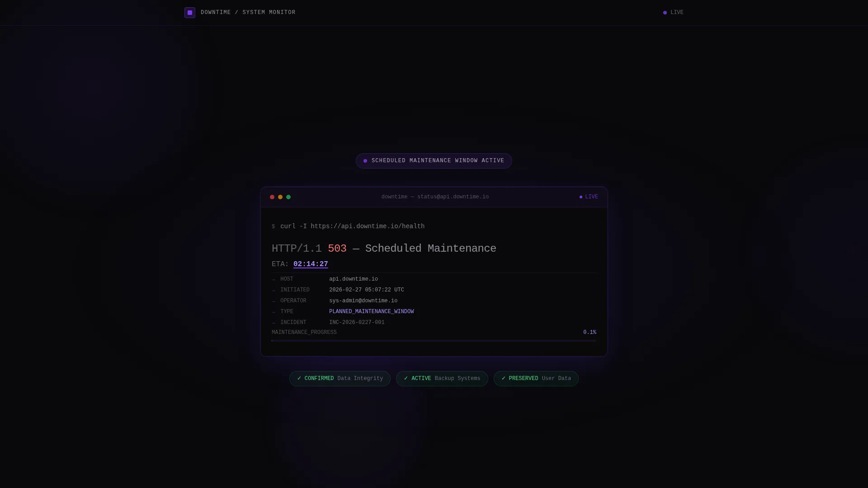868x488 pixels.
Task: Click the red terminal window dot
Action: click(x=272, y=197)
